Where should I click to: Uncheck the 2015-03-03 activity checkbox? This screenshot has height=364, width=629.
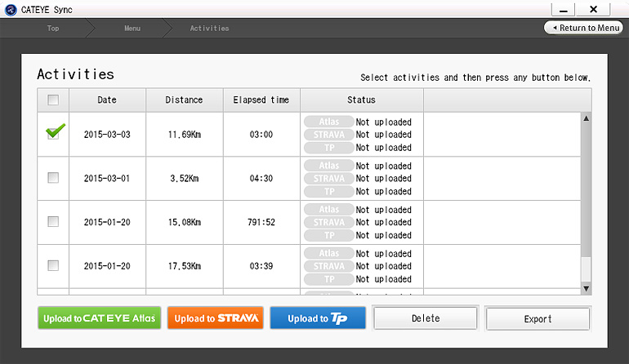(x=54, y=134)
